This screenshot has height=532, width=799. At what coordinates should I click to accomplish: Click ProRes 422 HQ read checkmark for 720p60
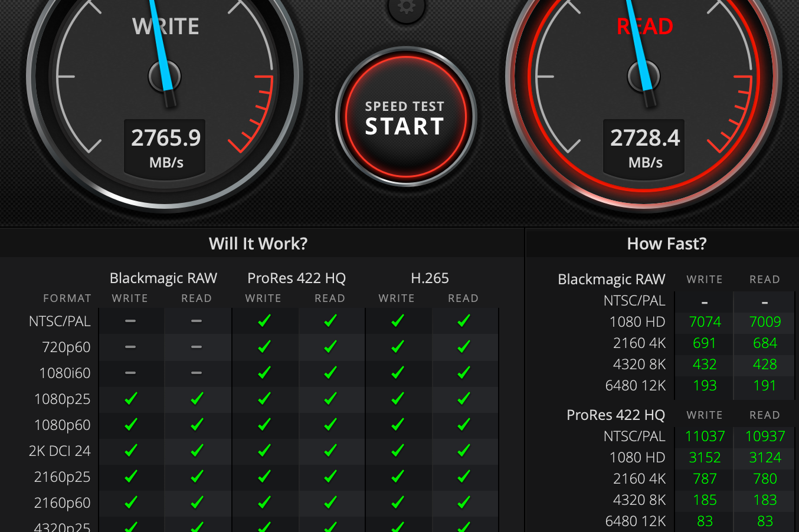coord(330,347)
